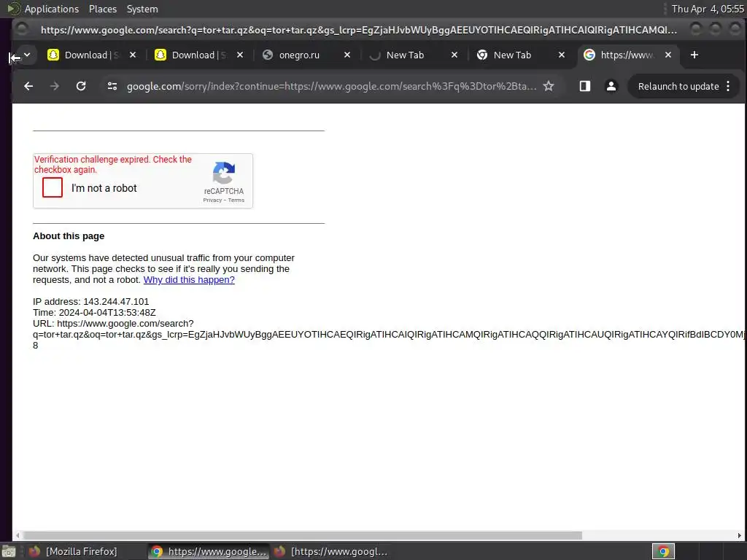Image resolution: width=747 pixels, height=560 pixels.
Task: Click scrollbar right arrow
Action: (x=740, y=535)
